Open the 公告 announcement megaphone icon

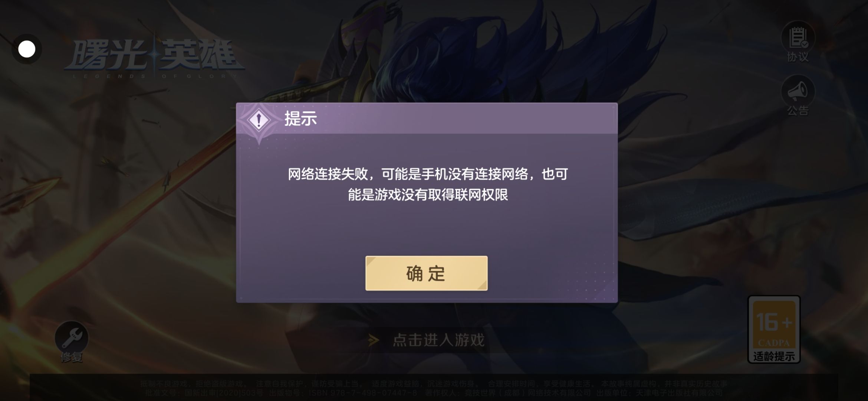pos(798,91)
